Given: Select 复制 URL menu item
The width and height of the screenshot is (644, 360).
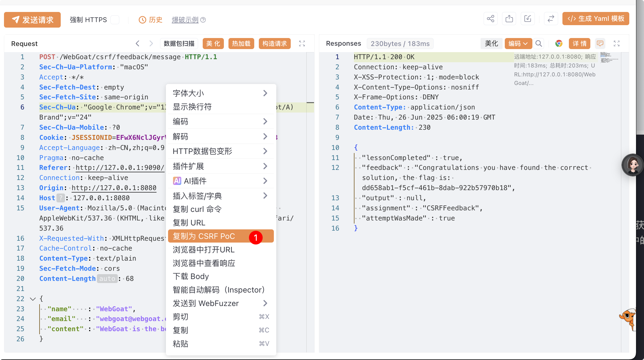Looking at the screenshot, I should (x=221, y=223).
